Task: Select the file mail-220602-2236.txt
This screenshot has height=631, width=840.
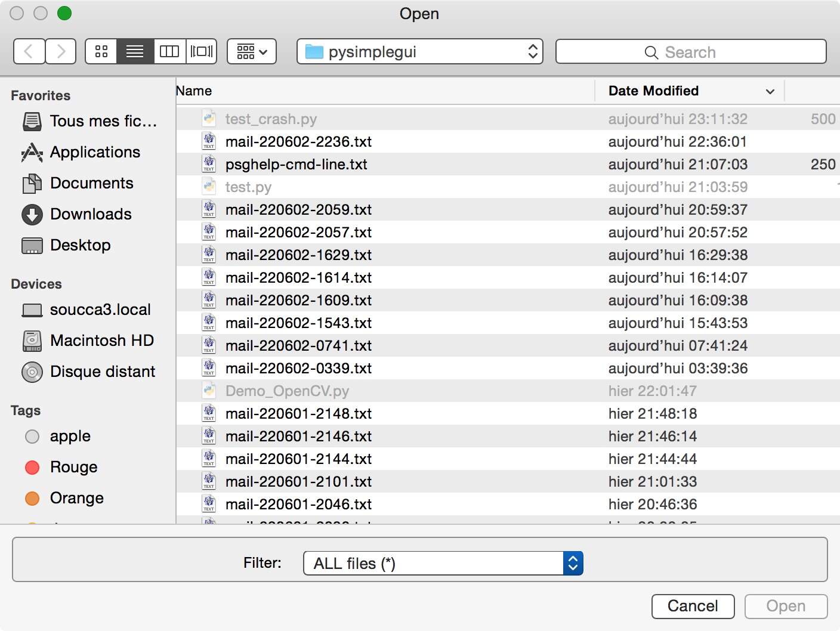Action: (298, 141)
